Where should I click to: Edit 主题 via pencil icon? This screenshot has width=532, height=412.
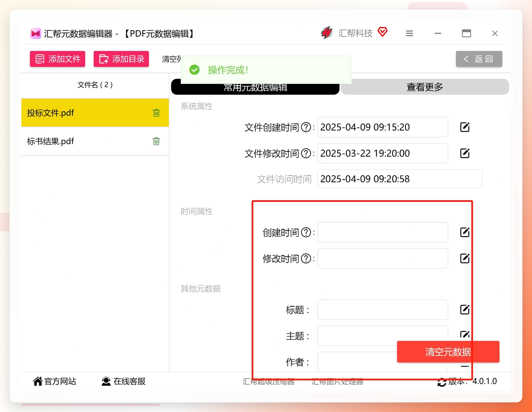click(465, 335)
